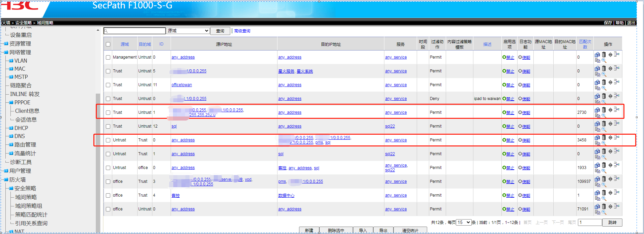Delete the policy with match count 2730
The image size is (644, 234).
pos(604,110)
